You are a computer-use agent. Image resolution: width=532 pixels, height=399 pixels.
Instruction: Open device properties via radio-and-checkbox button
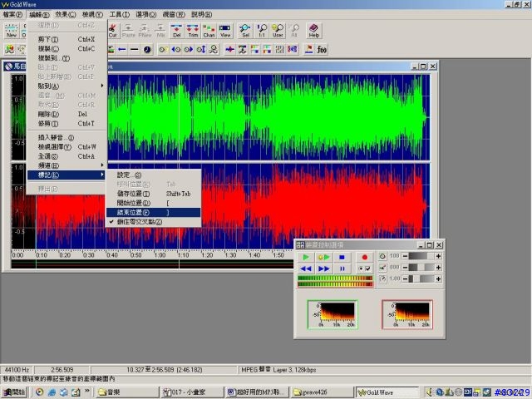coord(365,268)
